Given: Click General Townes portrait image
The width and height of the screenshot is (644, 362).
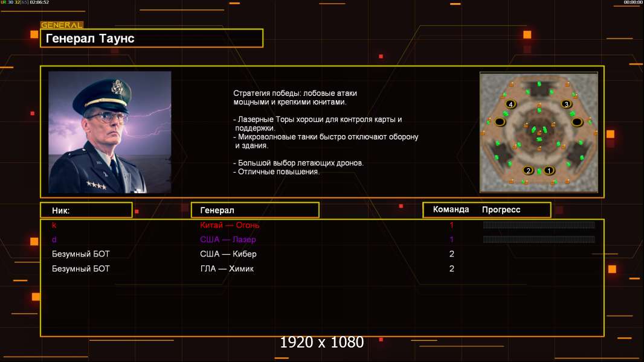Looking at the screenshot, I should 110,132.
